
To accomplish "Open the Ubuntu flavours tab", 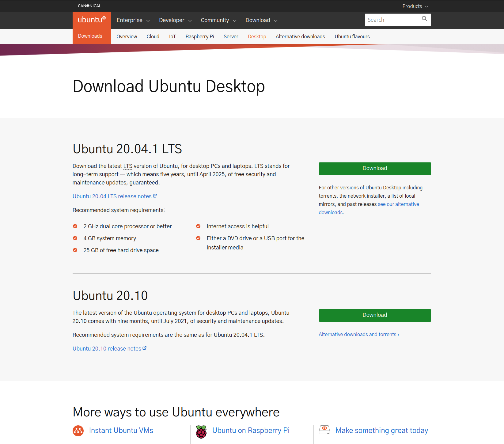I will pyautogui.click(x=352, y=36).
